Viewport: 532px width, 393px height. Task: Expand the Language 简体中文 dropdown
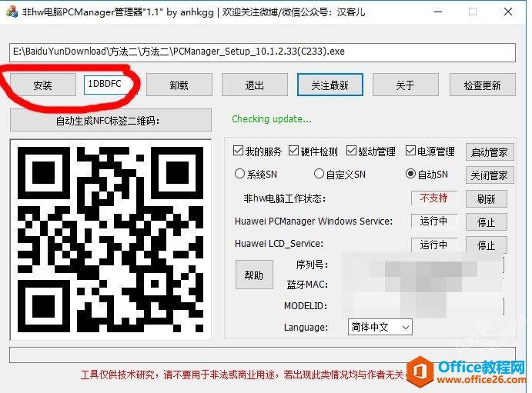coord(380,328)
